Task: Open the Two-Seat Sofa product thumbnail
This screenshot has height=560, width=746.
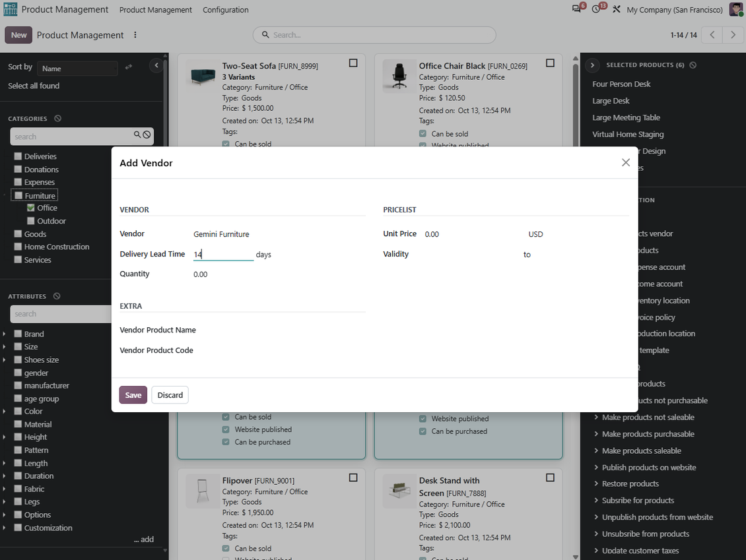Action: click(203, 76)
